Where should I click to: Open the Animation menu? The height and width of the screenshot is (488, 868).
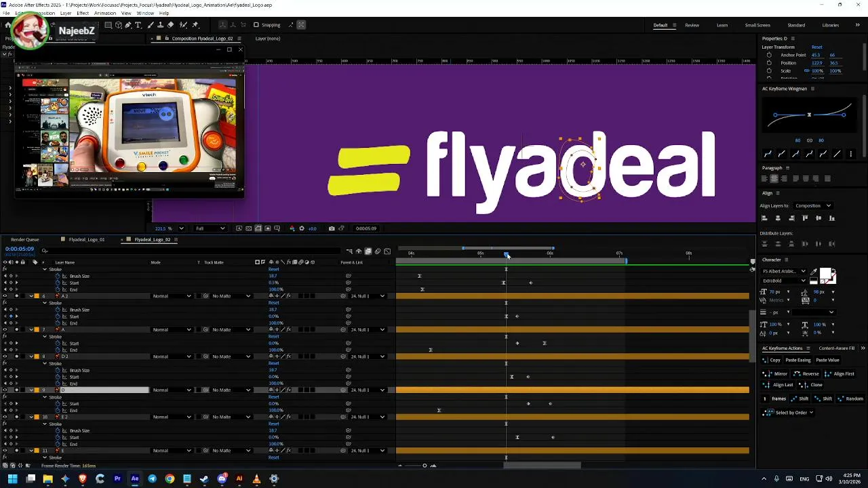[104, 14]
